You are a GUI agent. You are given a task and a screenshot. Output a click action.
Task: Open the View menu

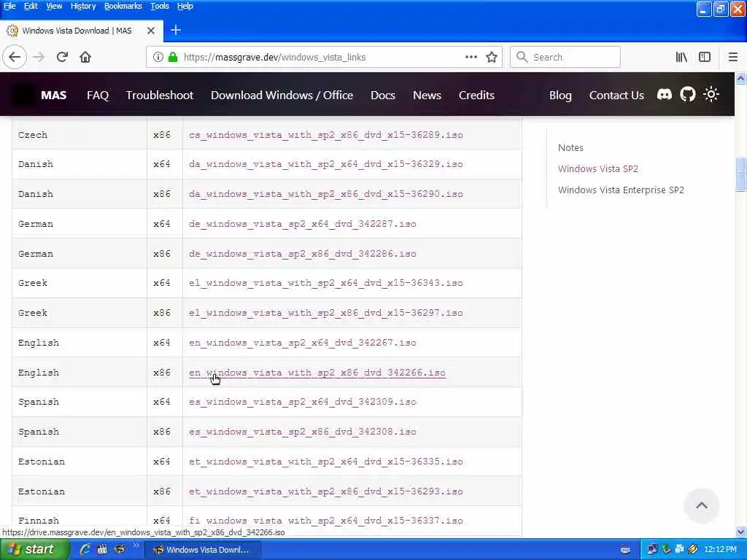pos(54,6)
